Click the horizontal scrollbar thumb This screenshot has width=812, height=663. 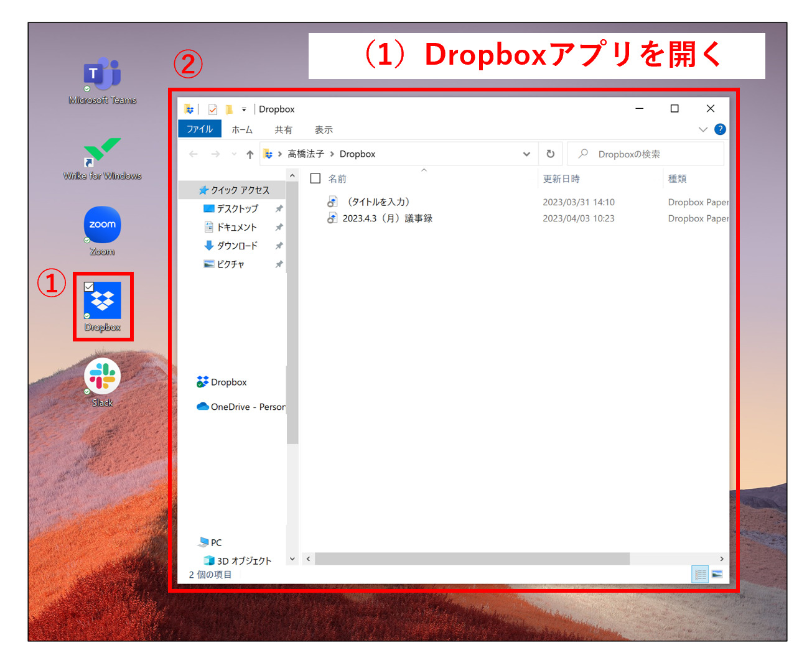[472, 559]
